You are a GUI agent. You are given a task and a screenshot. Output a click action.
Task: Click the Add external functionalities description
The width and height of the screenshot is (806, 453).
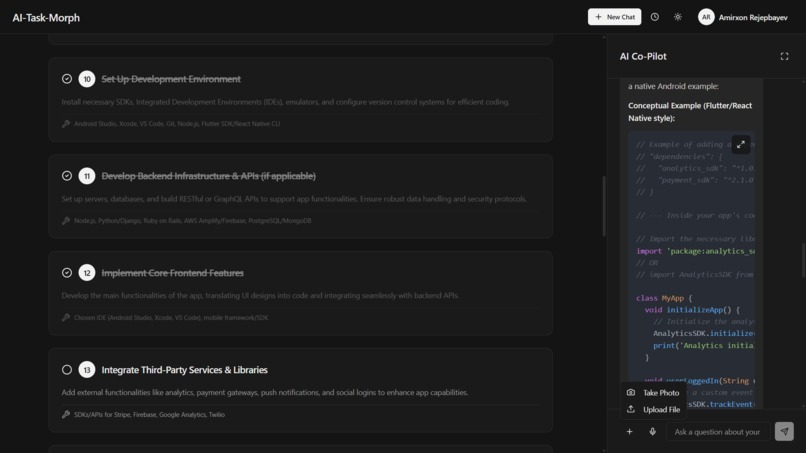pos(265,392)
